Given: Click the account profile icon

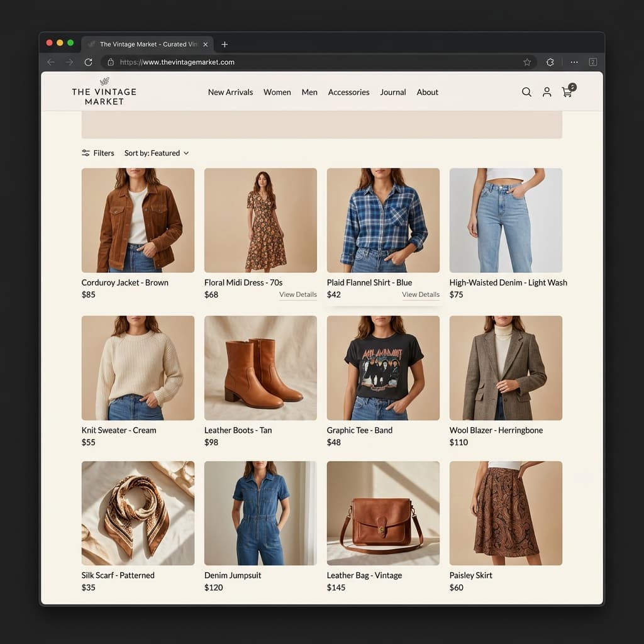Looking at the screenshot, I should [547, 92].
